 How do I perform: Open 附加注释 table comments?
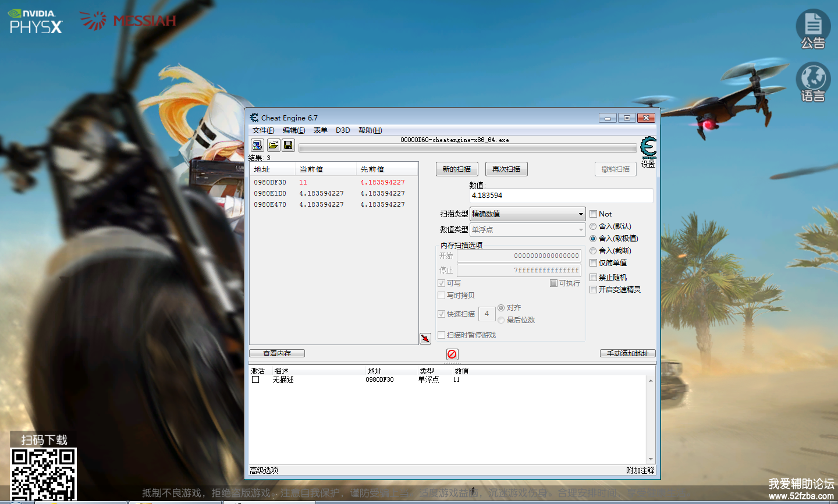[x=640, y=470]
